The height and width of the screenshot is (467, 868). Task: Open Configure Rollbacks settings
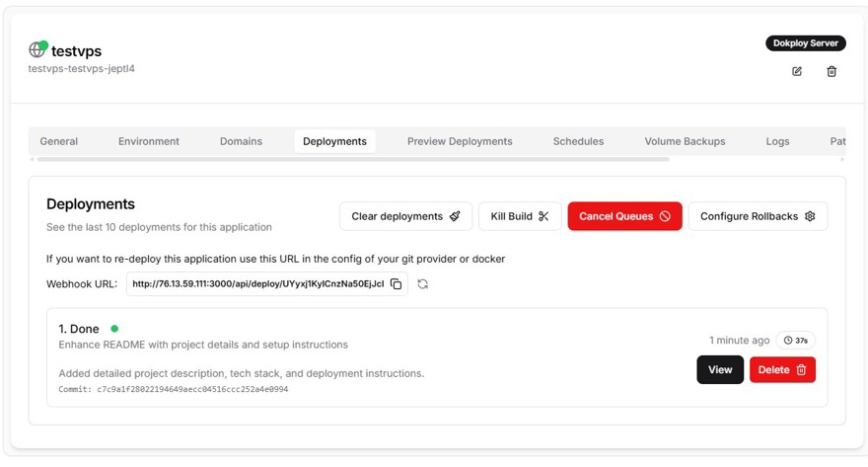[757, 216]
